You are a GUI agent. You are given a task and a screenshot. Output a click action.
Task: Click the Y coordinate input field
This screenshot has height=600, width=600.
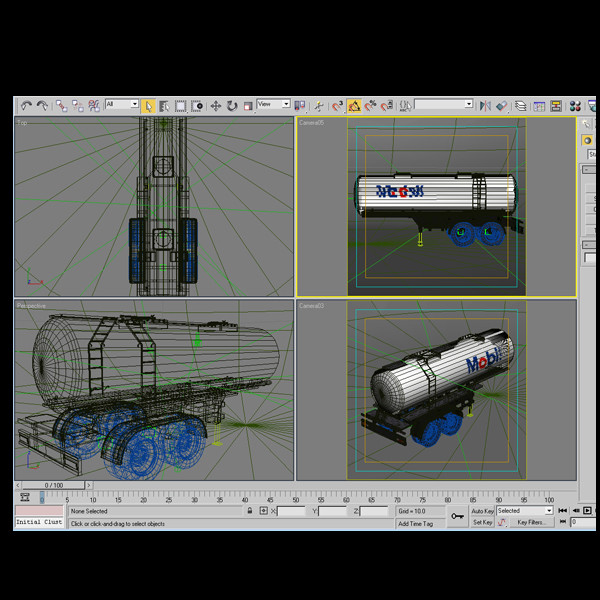[x=332, y=511]
